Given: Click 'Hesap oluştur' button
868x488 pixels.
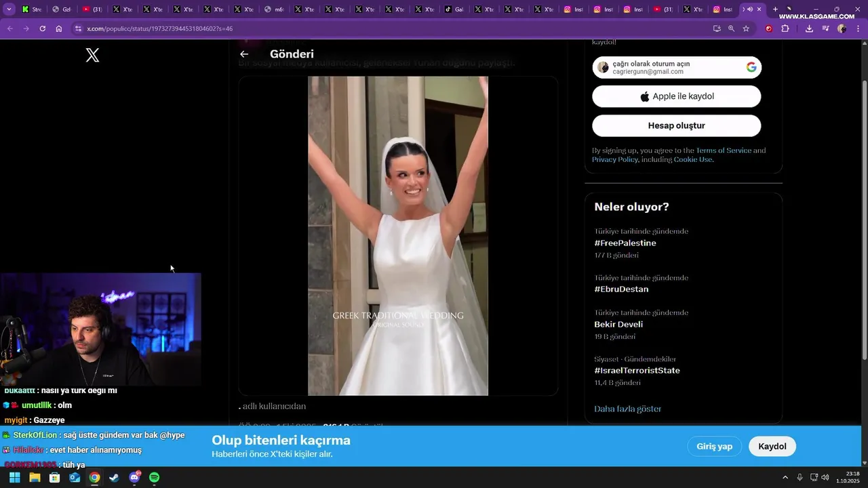Looking at the screenshot, I should point(677,125).
